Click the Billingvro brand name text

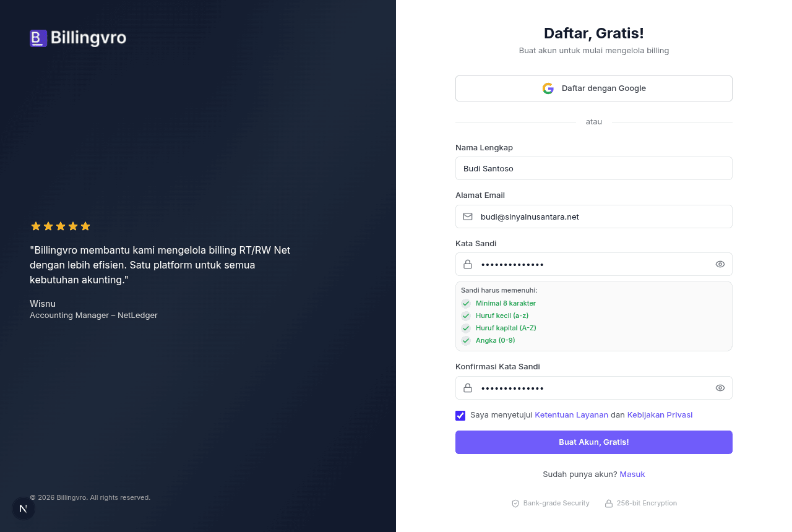click(x=88, y=38)
